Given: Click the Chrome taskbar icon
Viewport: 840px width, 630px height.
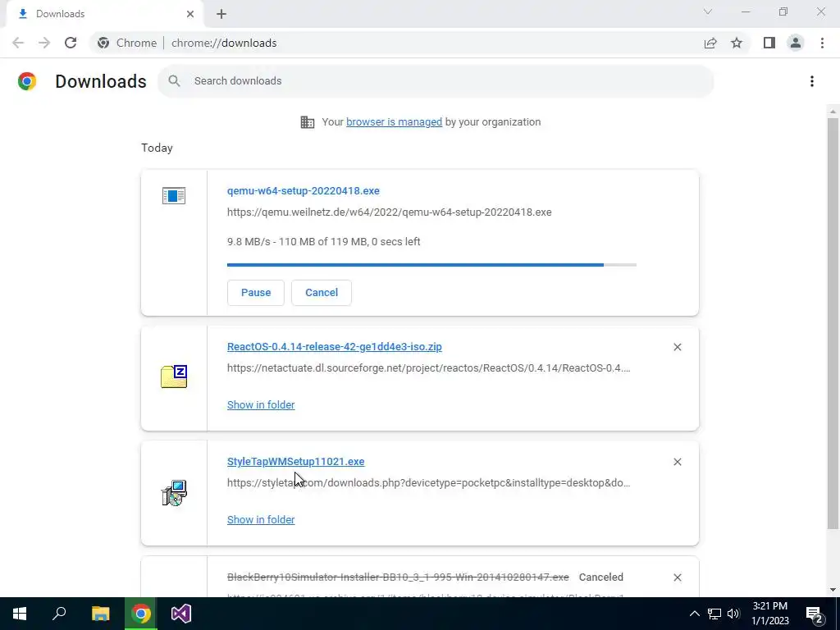Looking at the screenshot, I should (x=141, y=614).
